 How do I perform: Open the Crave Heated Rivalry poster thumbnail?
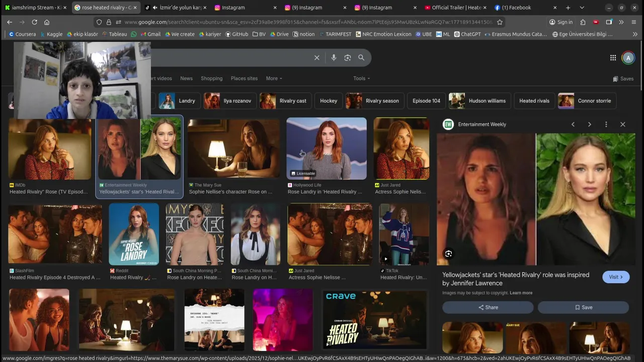pyautogui.click(x=374, y=320)
